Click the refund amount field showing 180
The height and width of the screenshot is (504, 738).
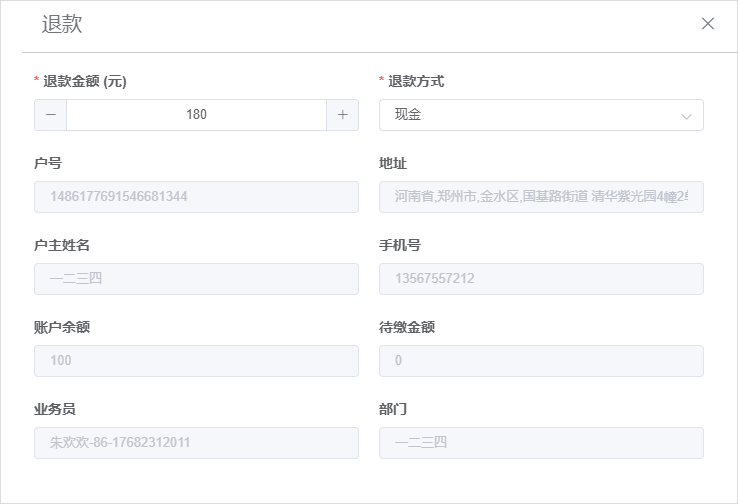196,115
